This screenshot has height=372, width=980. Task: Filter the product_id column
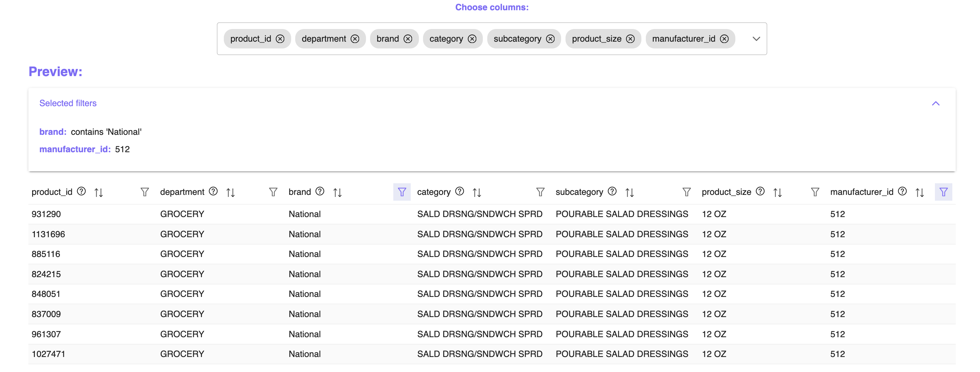click(x=145, y=192)
